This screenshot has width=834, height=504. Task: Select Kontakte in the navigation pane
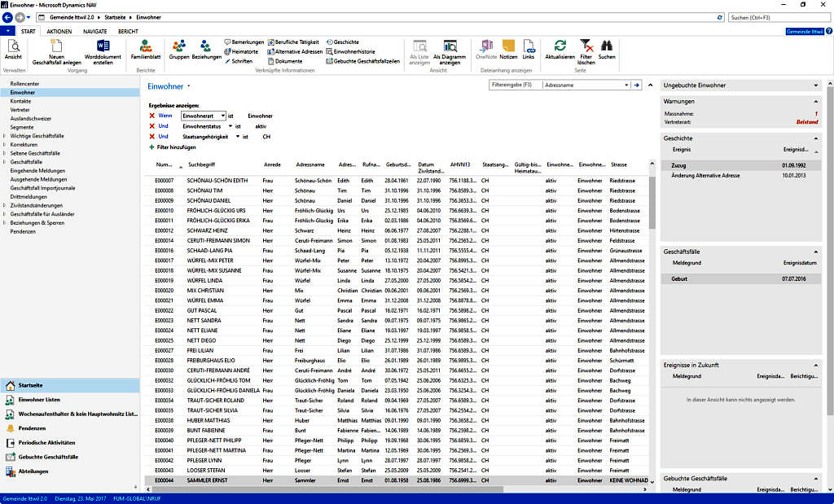(x=20, y=101)
